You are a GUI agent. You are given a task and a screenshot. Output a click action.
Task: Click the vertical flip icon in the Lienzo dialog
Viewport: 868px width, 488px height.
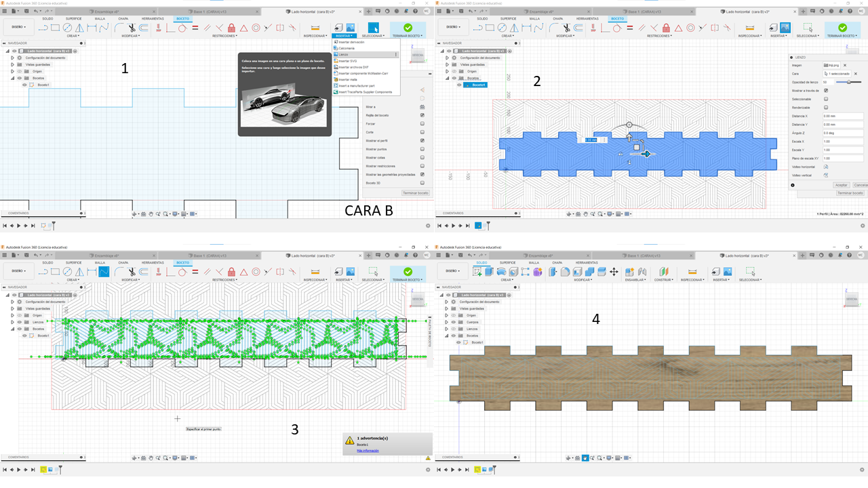826,175
